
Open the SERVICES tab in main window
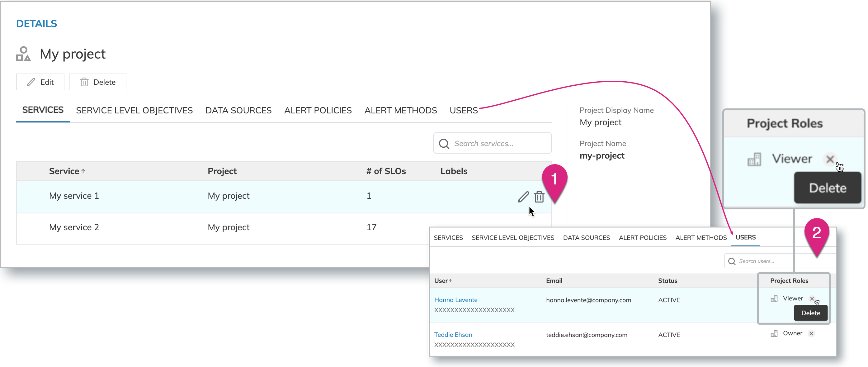[x=43, y=110]
